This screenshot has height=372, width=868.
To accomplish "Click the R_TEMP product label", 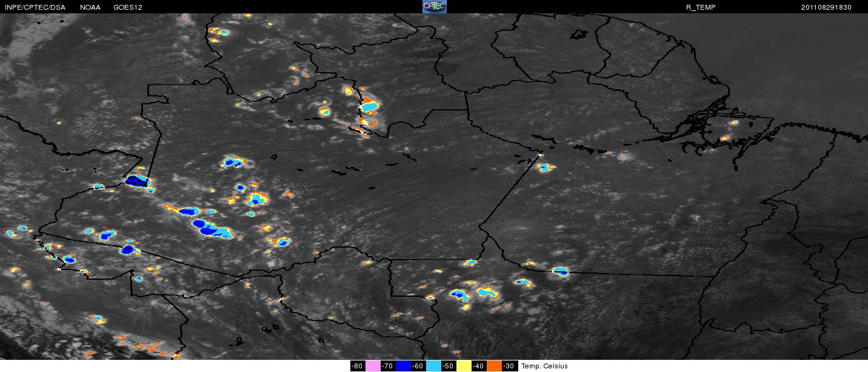I will tap(701, 7).
